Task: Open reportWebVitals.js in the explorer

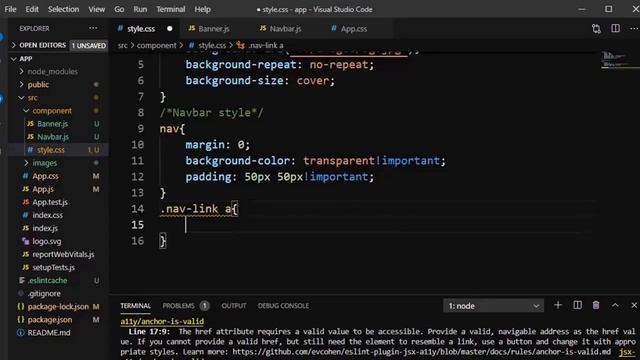Action: click(59, 254)
